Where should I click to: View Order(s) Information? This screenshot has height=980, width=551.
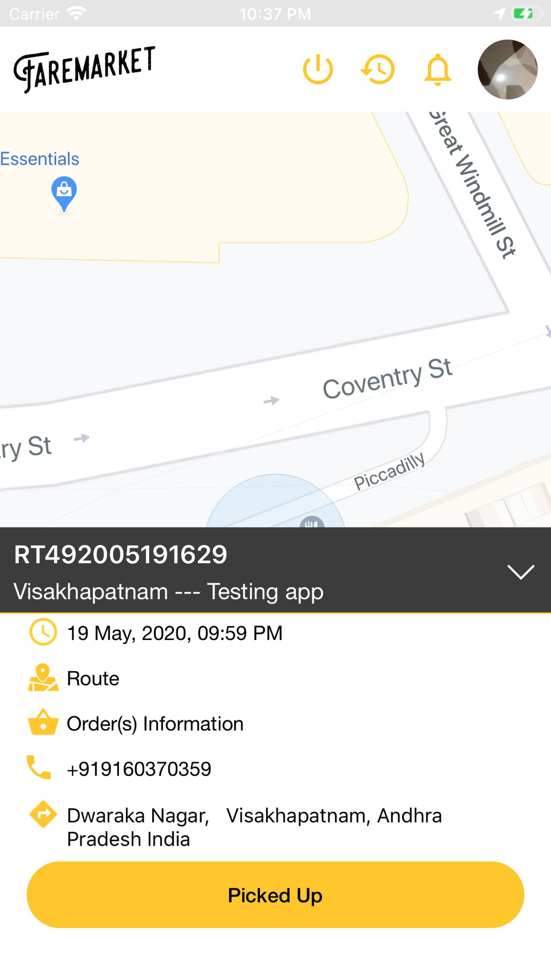pyautogui.click(x=155, y=724)
